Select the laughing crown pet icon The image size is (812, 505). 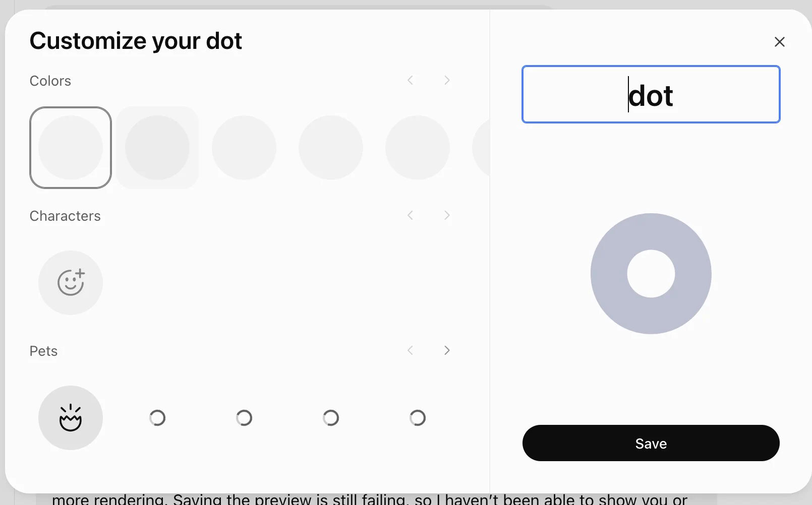click(x=71, y=418)
